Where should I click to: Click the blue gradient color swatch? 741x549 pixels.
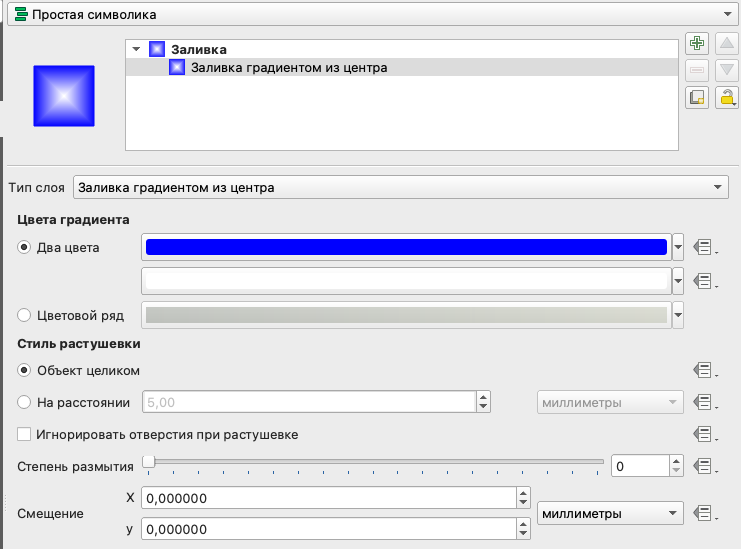click(x=406, y=248)
